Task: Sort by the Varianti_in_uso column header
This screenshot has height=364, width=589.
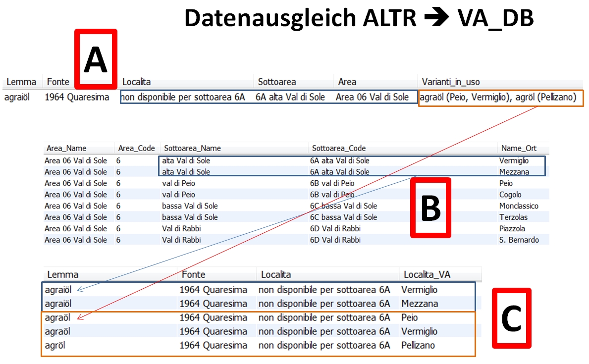Action: pyautogui.click(x=450, y=82)
